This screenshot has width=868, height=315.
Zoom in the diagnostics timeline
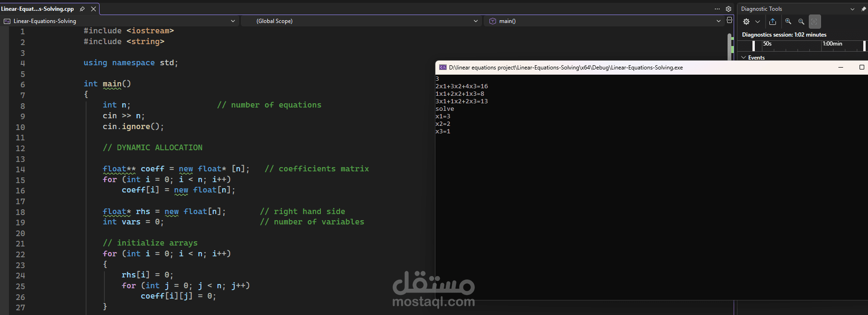click(x=788, y=22)
